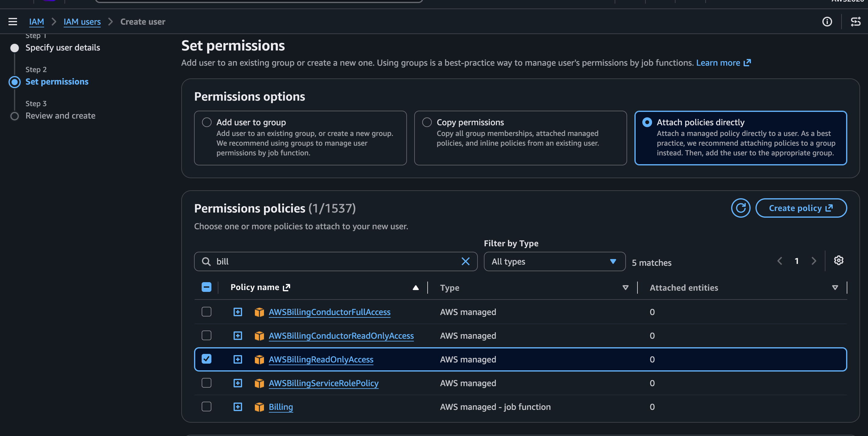Click the orange box icon for the Billing policy
The image size is (868, 436).
point(259,407)
